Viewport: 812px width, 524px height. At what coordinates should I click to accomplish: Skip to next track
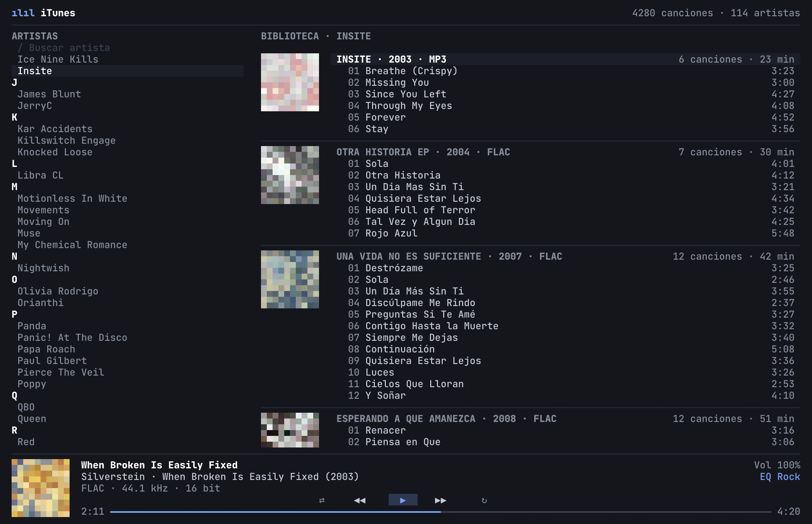coord(441,500)
